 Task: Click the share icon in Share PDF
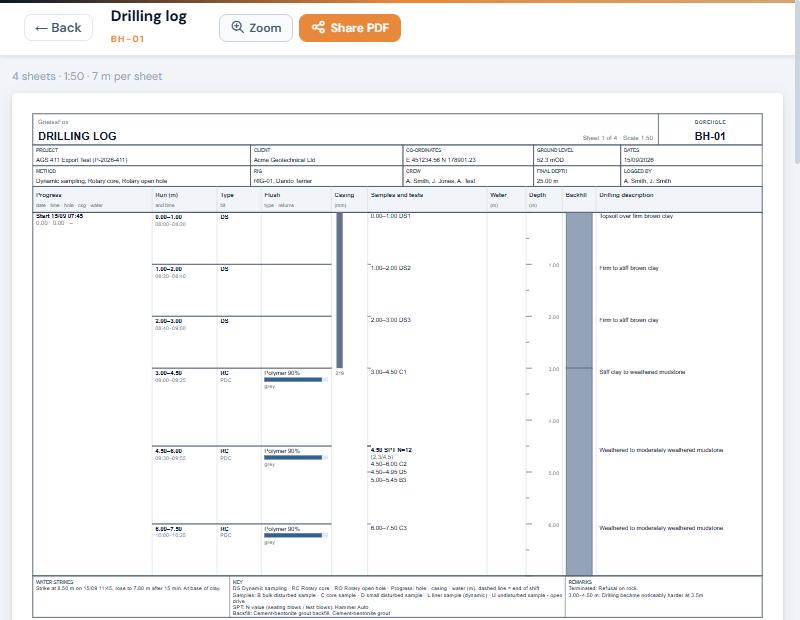318,27
